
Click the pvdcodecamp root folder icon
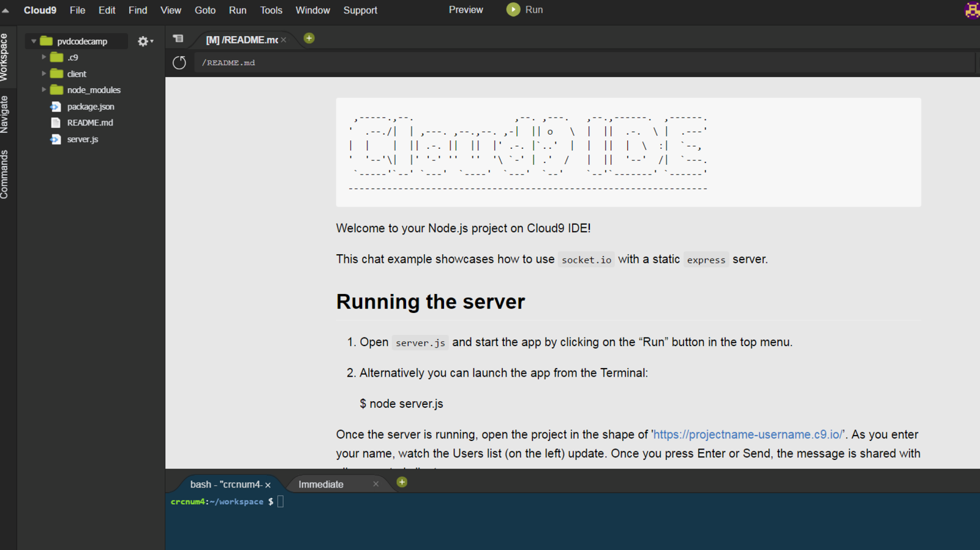click(x=47, y=41)
